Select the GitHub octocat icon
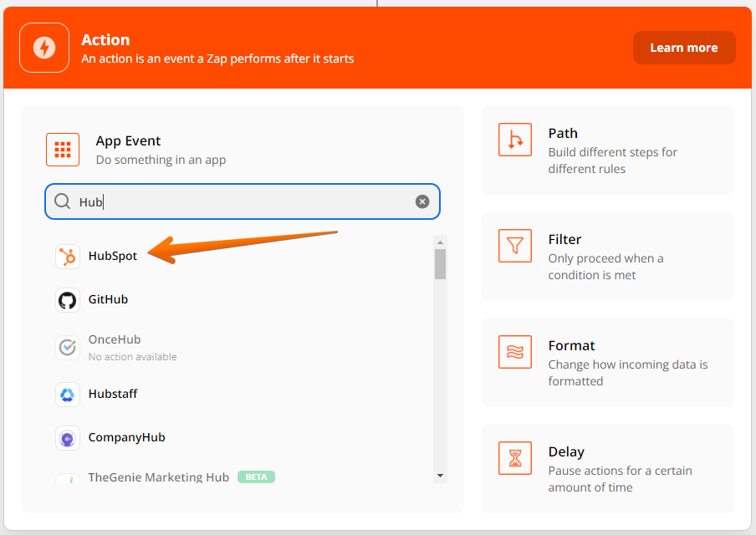Viewport: 756px width, 535px height. tap(68, 300)
